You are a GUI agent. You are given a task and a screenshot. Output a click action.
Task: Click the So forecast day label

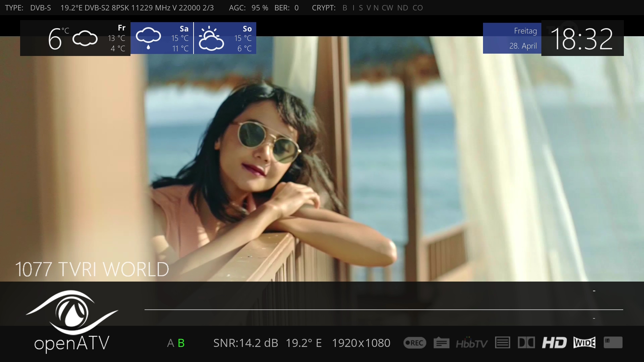point(247,29)
